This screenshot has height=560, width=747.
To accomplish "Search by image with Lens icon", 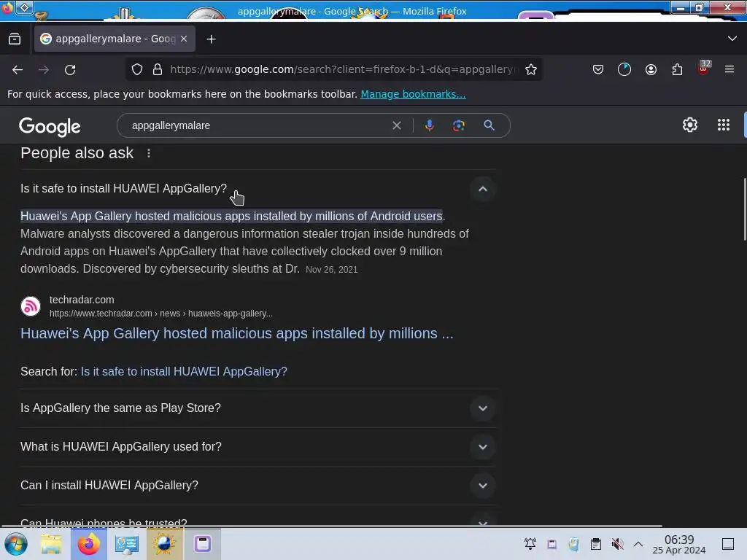I will [459, 125].
